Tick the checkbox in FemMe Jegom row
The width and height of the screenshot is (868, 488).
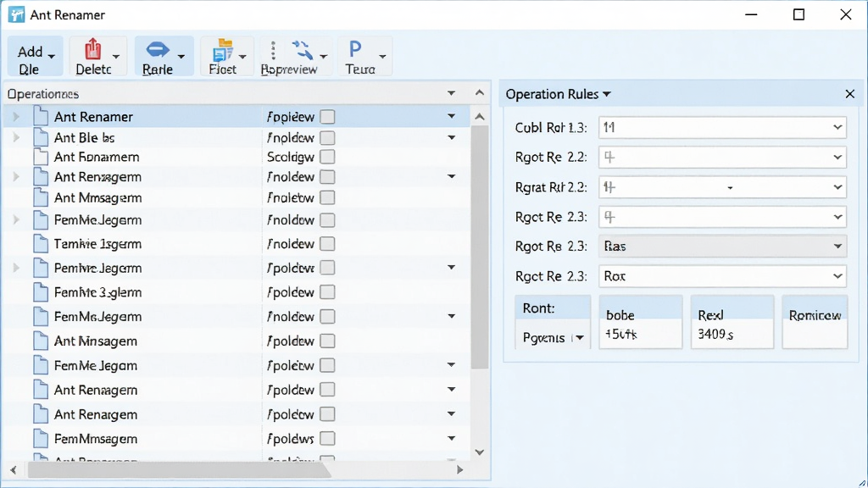(327, 365)
